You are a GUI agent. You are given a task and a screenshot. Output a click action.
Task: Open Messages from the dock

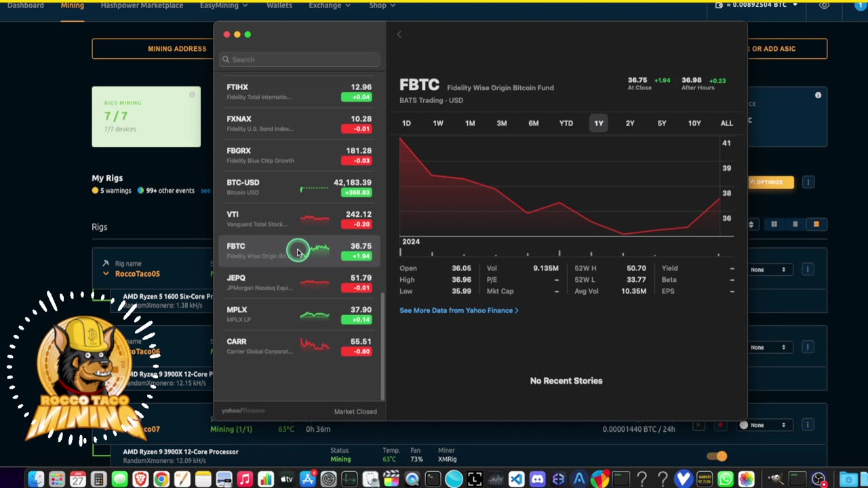tap(119, 479)
